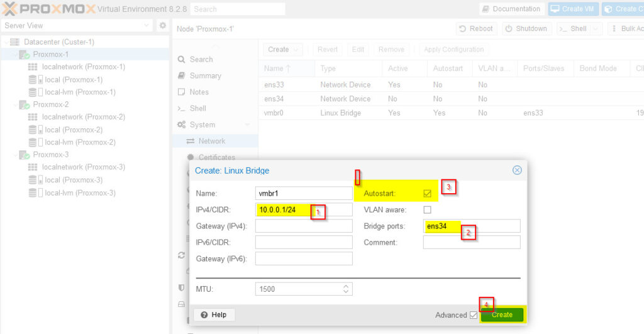The height and width of the screenshot is (334, 644).
Task: Toggle the Autostart checkbox
Action: click(x=427, y=194)
